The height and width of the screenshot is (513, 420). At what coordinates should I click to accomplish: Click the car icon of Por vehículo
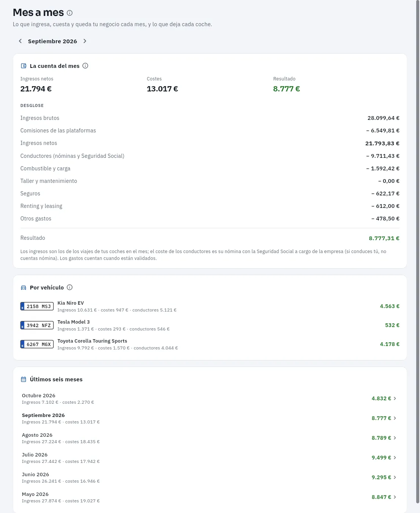pos(24,288)
